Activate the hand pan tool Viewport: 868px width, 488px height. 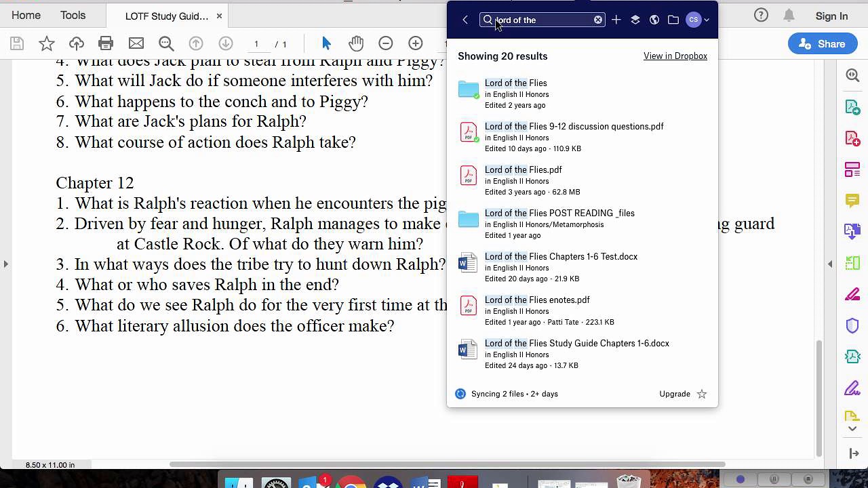click(356, 44)
